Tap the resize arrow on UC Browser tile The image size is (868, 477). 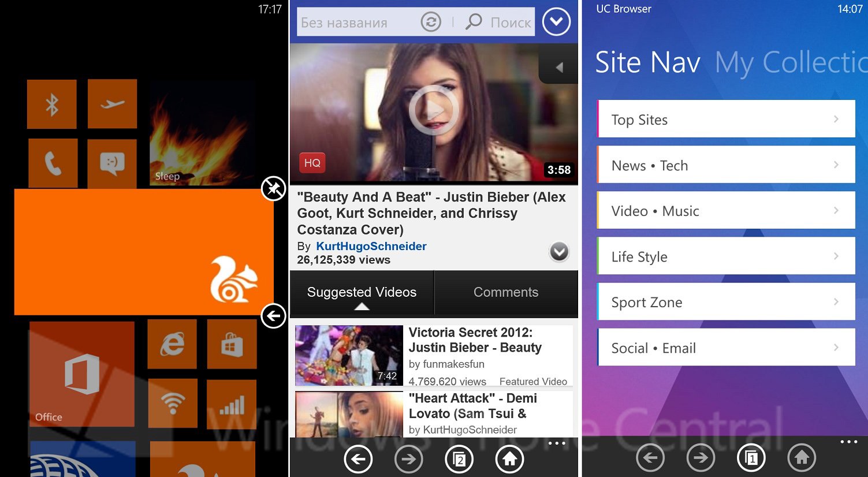(274, 316)
